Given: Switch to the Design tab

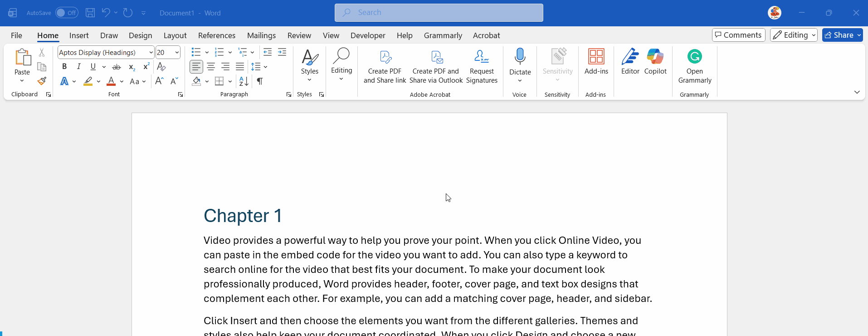Looking at the screenshot, I should click(141, 35).
